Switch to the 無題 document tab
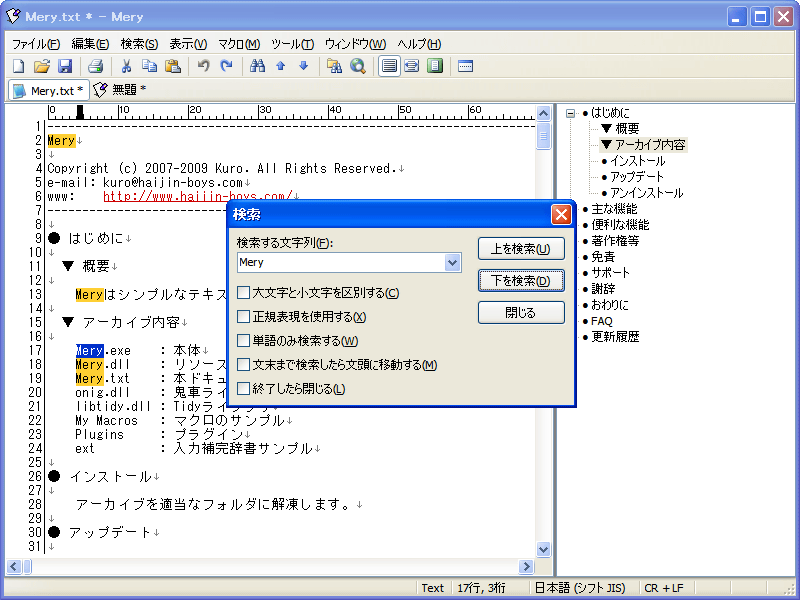This screenshot has height=600, width=800. click(x=120, y=90)
